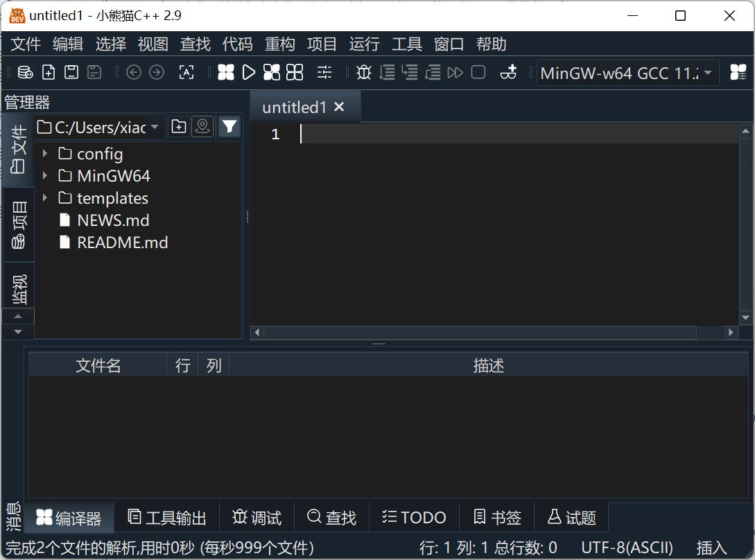
Task: Click the Debug bug icon
Action: click(x=363, y=72)
